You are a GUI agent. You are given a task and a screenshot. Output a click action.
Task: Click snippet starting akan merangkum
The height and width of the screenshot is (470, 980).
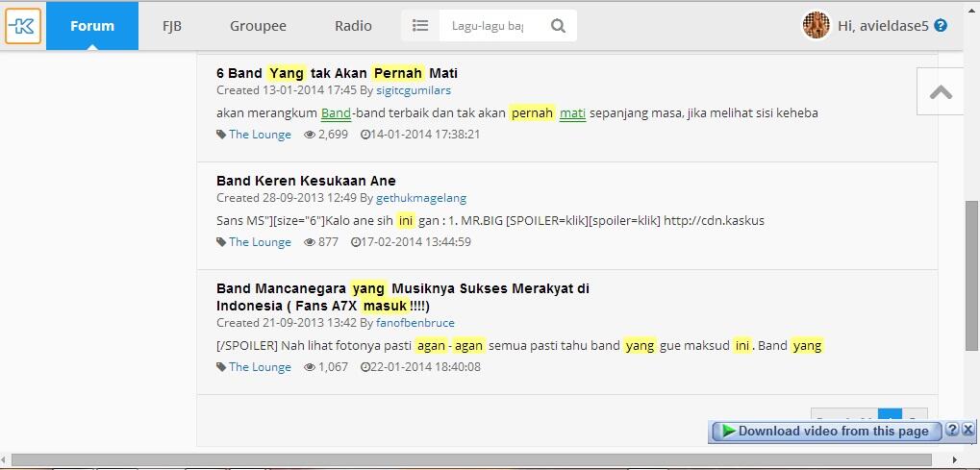coord(517,113)
